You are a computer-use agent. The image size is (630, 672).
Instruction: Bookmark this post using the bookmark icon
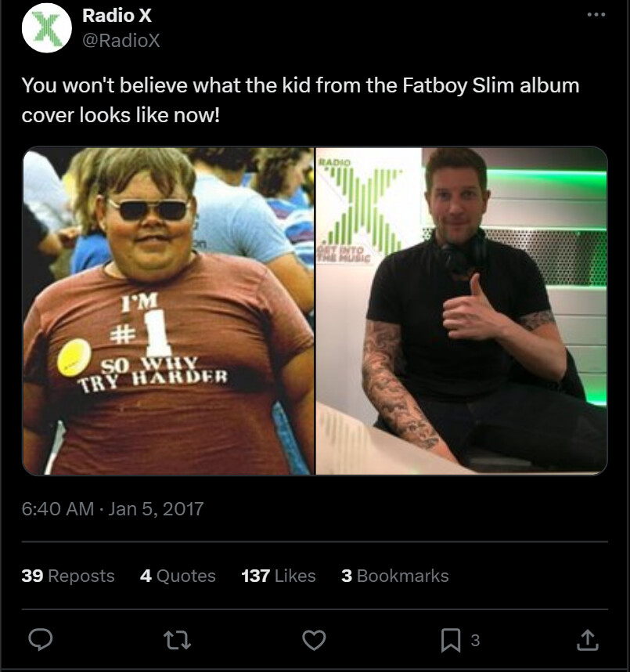point(451,640)
